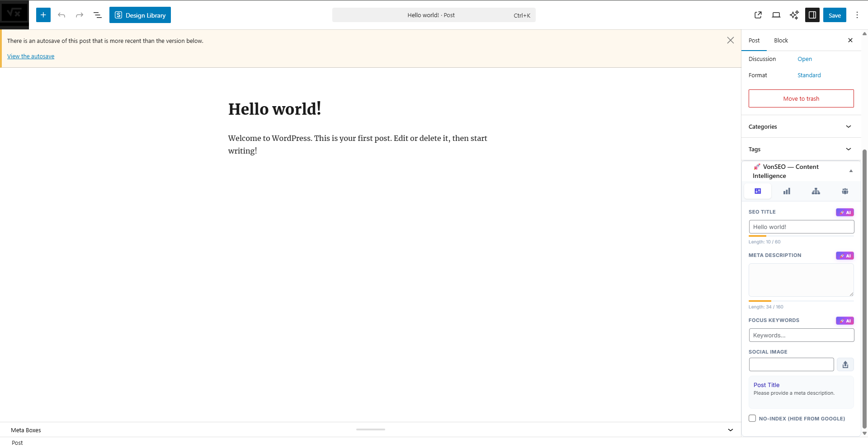Image resolution: width=868 pixels, height=448 pixels.
Task: Open the VonSEO audience group tab
Action: pyautogui.click(x=845, y=191)
